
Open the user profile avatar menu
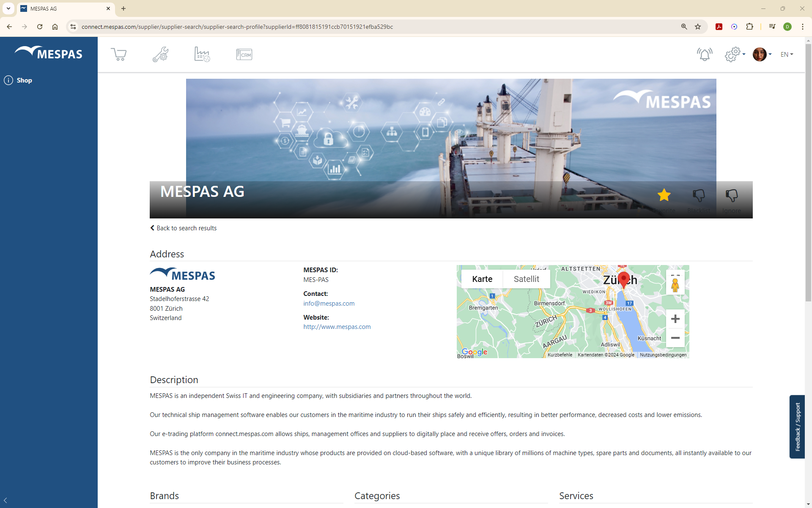pyautogui.click(x=762, y=54)
